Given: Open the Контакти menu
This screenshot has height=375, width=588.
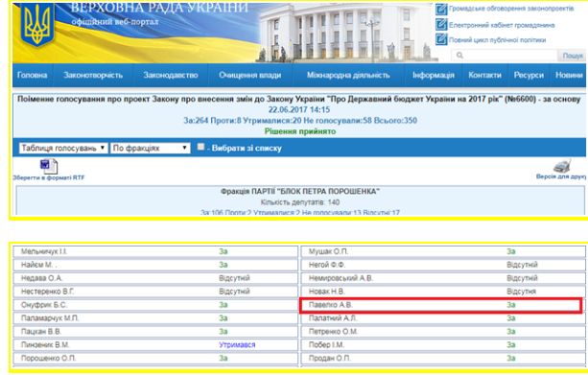Looking at the screenshot, I should [x=484, y=75].
